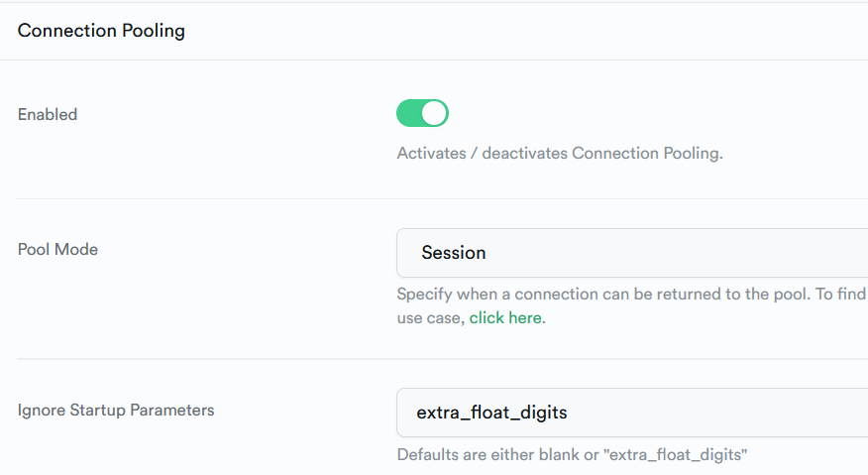
Task: Click "Activates / deactivates Connection Pooling" description
Action: tap(560, 154)
